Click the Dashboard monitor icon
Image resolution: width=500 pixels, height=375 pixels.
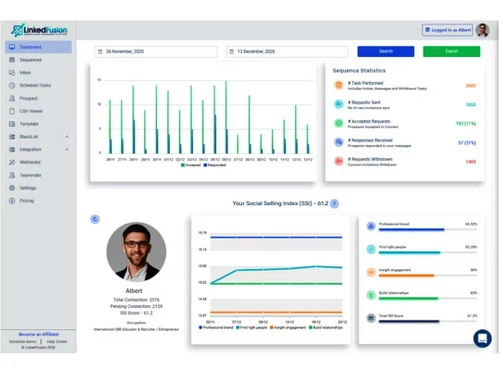click(x=12, y=47)
